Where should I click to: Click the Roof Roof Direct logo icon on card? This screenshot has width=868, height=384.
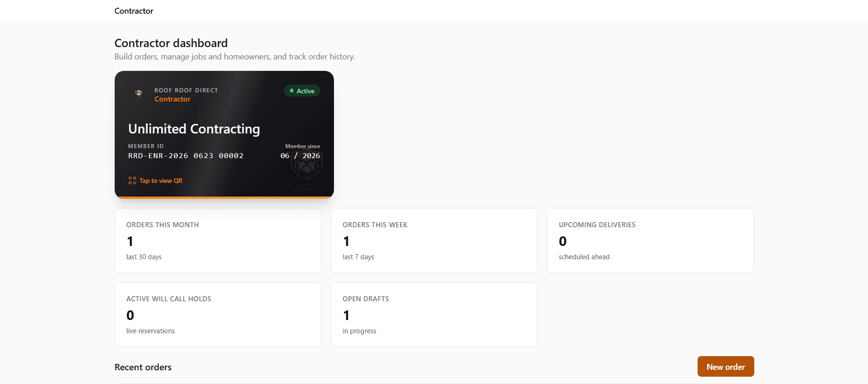coord(139,94)
